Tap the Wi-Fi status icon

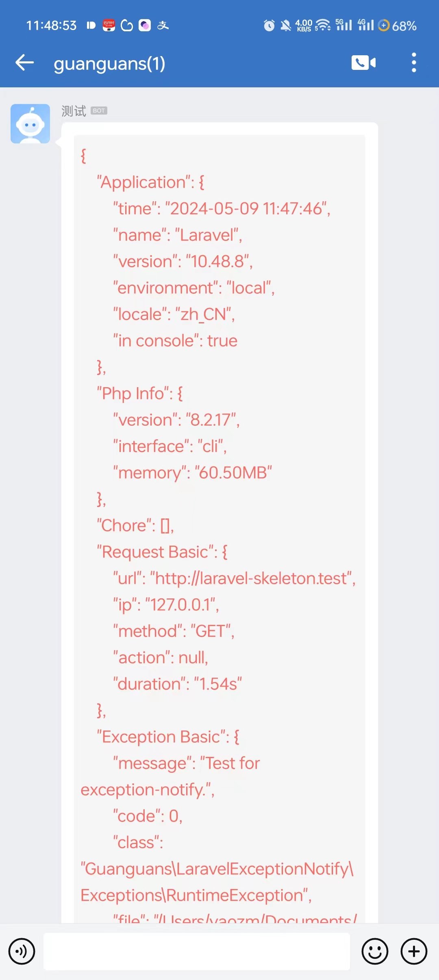[x=323, y=25]
